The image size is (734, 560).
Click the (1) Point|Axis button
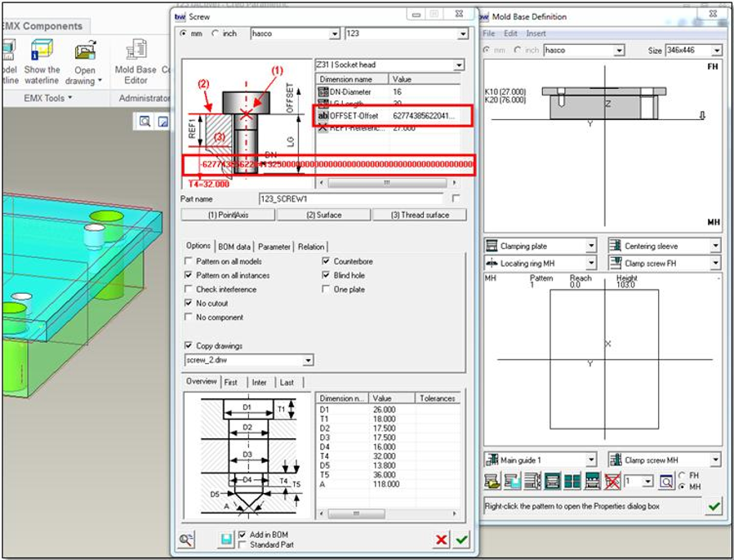[x=228, y=215]
